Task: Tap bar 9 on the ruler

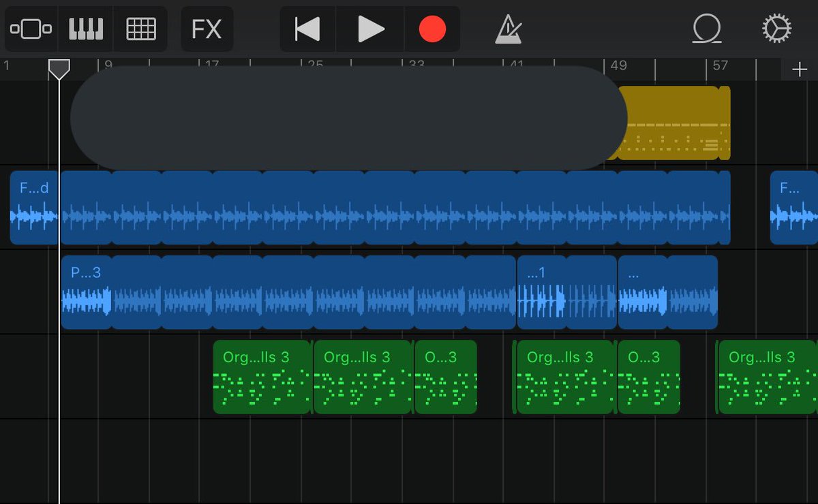Action: (108, 65)
